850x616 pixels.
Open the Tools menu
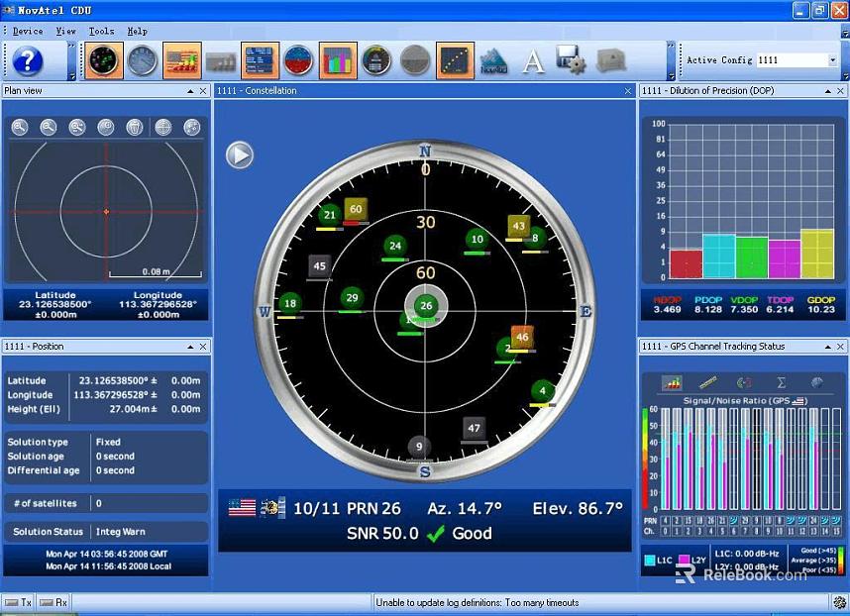coord(101,31)
